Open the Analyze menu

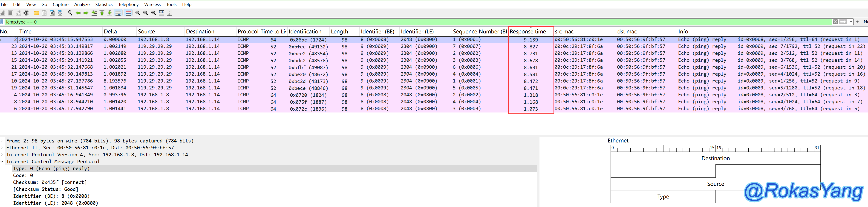[x=81, y=4]
